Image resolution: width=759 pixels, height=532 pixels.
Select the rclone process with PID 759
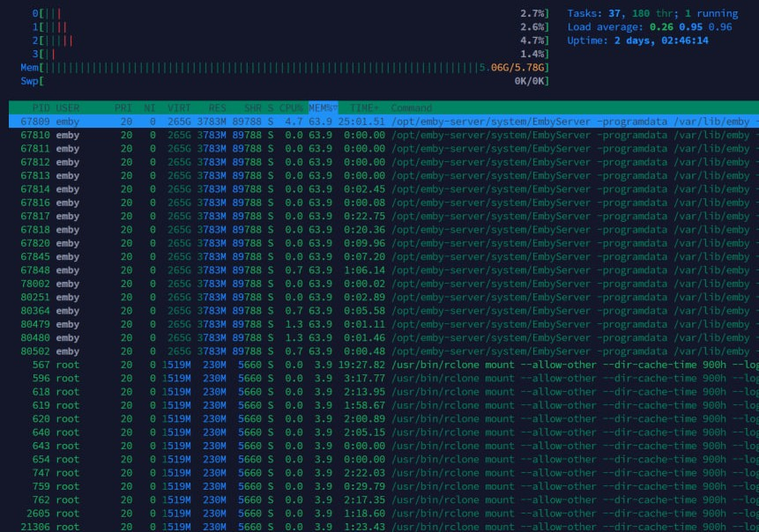[x=383, y=487]
